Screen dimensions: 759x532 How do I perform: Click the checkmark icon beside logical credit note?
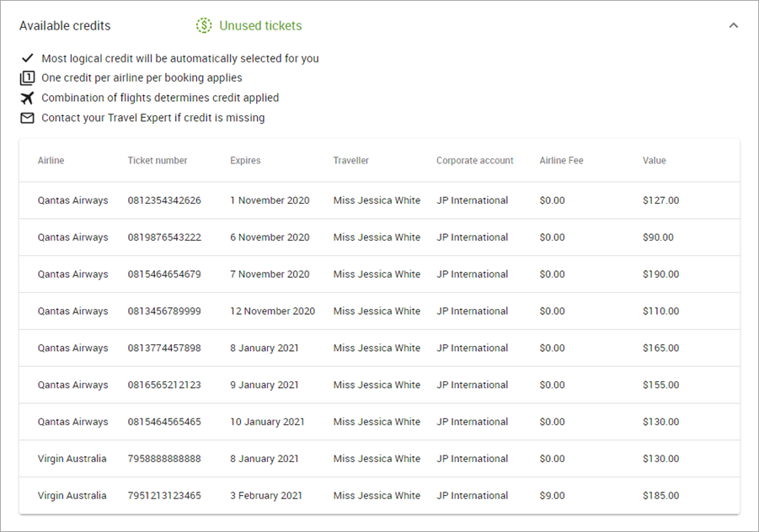pyautogui.click(x=27, y=58)
